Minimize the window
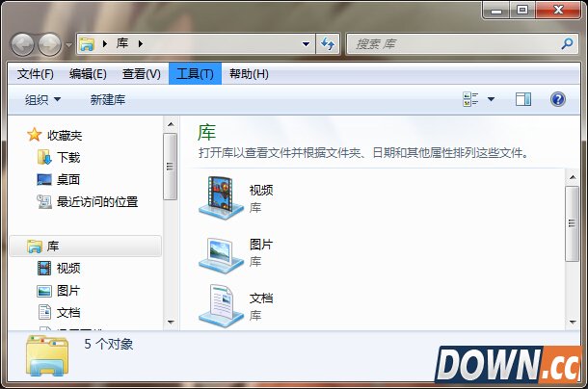Image resolution: width=588 pixels, height=389 pixels. 496,11
